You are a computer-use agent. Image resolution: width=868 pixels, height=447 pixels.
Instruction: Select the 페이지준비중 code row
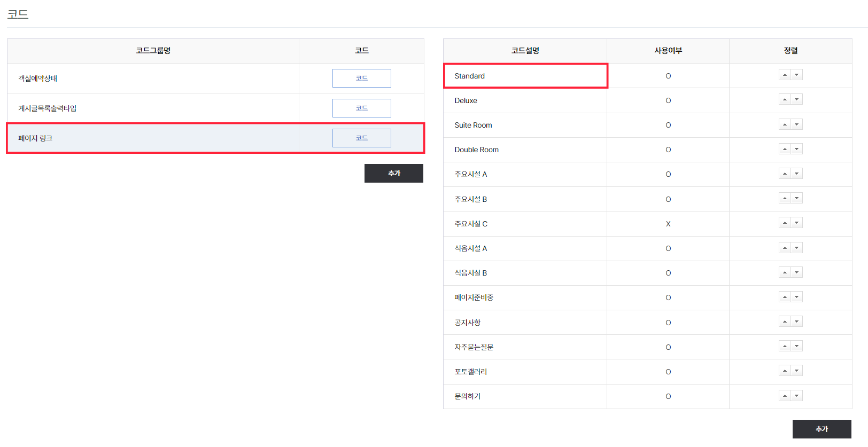(x=474, y=297)
